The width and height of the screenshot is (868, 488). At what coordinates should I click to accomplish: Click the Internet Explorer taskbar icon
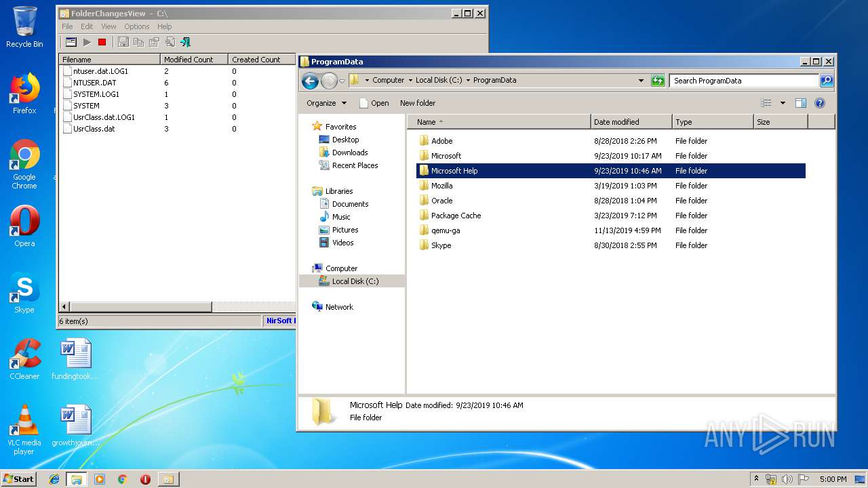54,479
